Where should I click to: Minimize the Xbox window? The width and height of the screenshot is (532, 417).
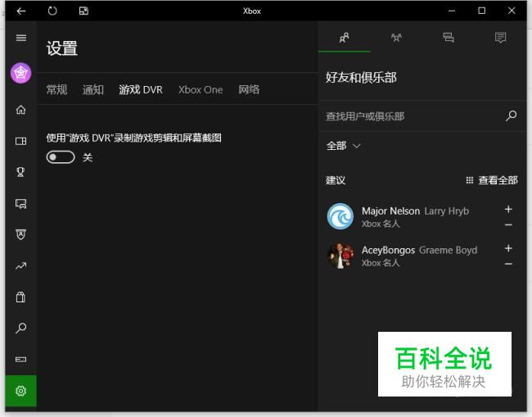tap(452, 11)
